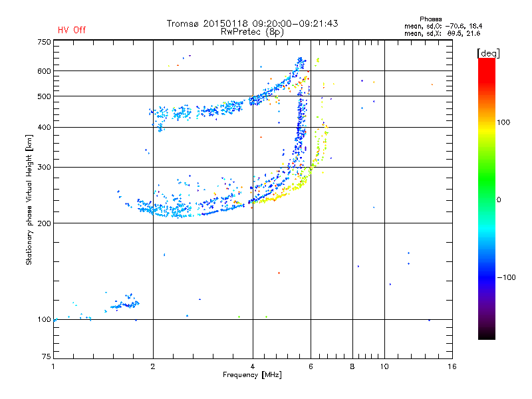Viewport: 532px width, 399px height.
Task: Click the colorbar label '-100'
Action: tap(506, 277)
